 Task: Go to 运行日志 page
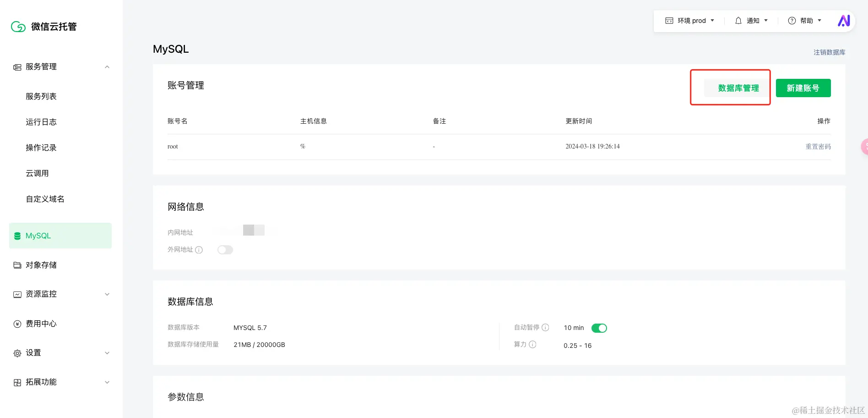pyautogui.click(x=41, y=122)
